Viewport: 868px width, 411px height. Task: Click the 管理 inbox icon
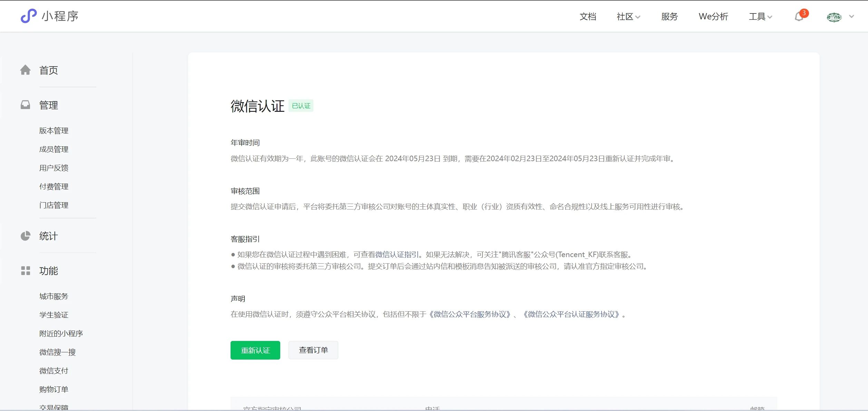(25, 105)
